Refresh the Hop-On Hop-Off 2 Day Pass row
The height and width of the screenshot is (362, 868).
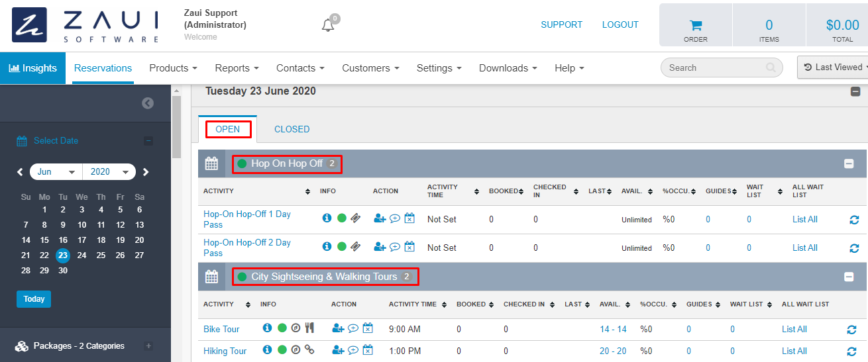(x=854, y=248)
